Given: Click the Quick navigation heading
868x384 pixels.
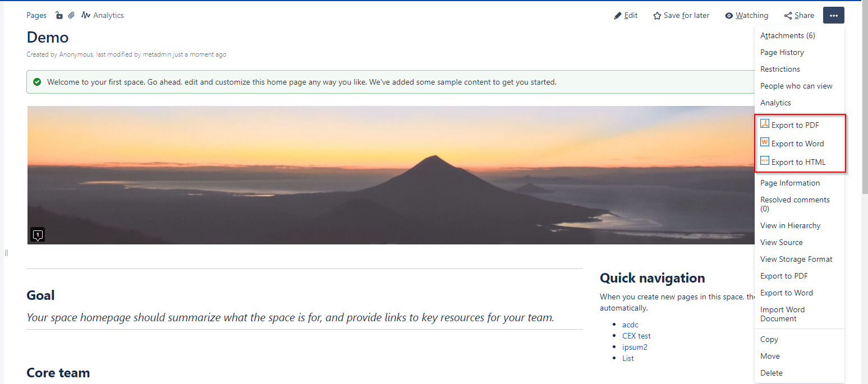Looking at the screenshot, I should 652,278.
